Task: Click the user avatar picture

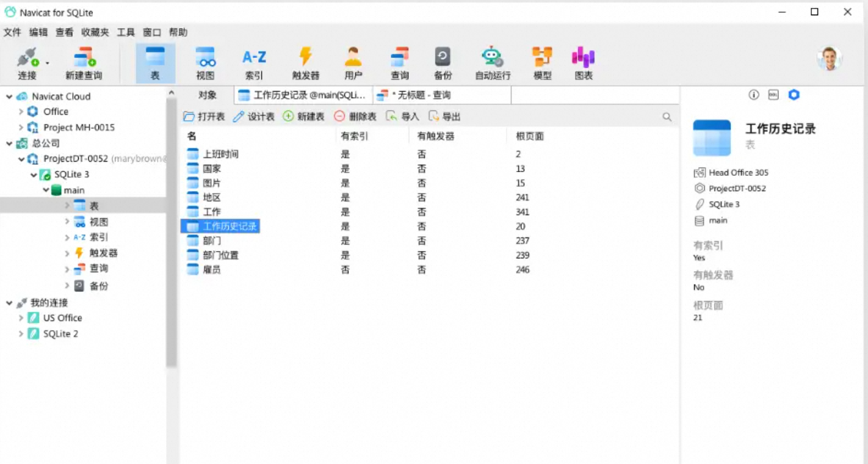Action: [x=830, y=59]
